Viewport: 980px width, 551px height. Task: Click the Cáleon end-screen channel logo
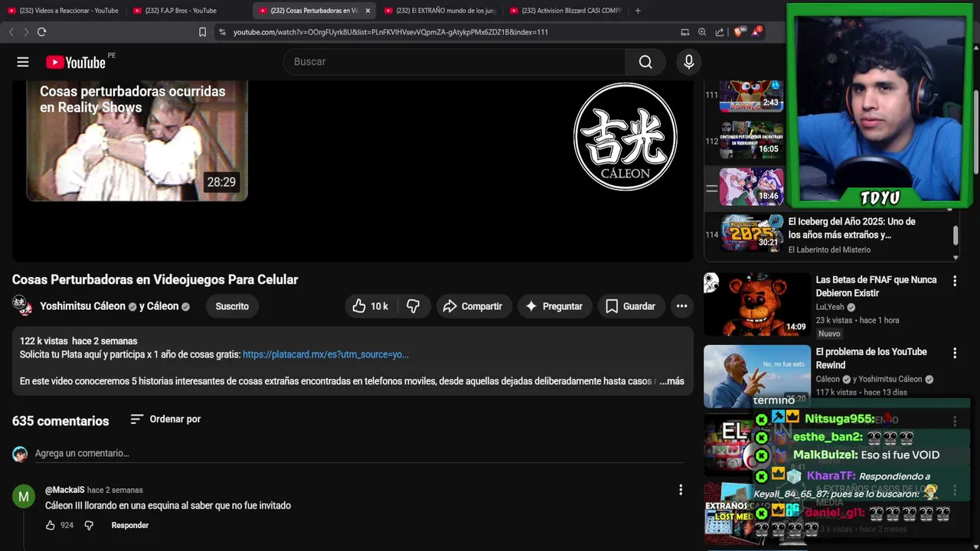626,137
